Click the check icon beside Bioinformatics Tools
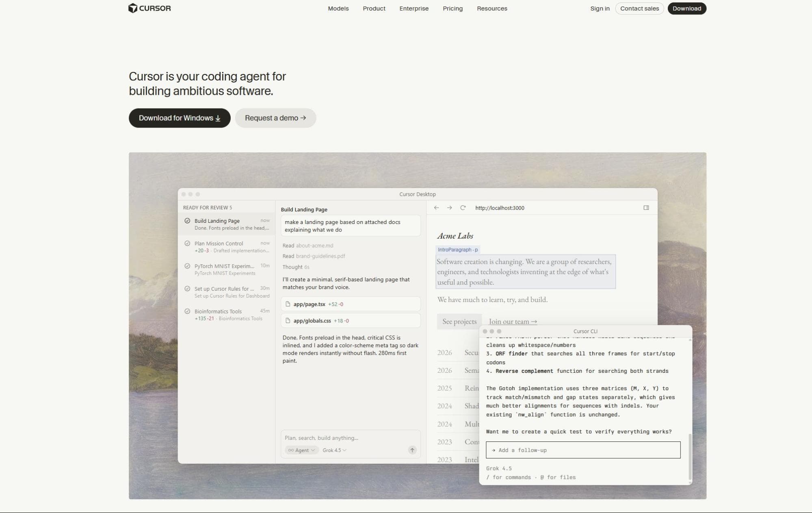The image size is (812, 513). [x=187, y=311]
